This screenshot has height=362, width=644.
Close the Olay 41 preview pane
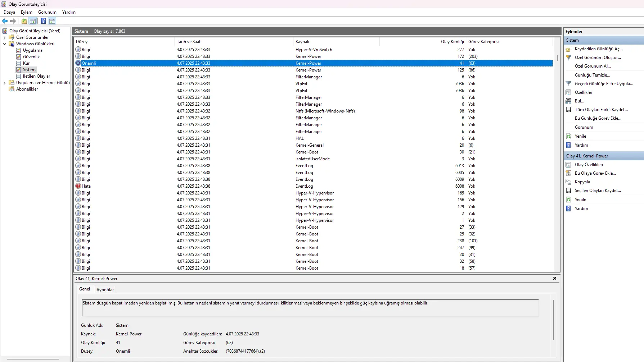[x=555, y=278]
